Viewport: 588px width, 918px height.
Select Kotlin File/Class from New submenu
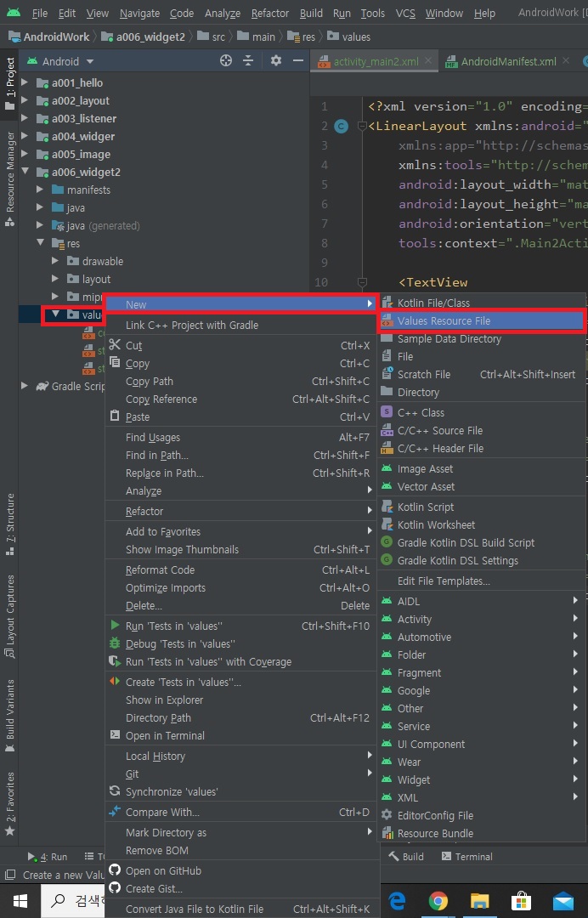(482, 303)
